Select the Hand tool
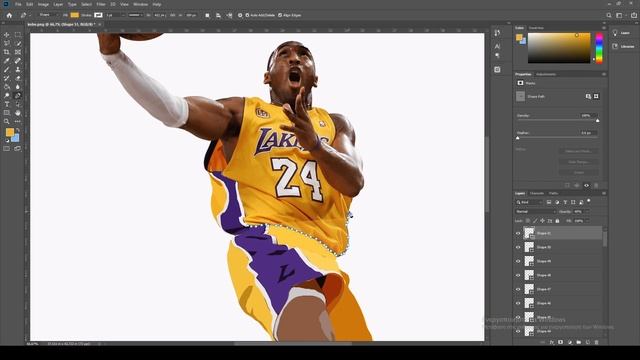640x360 pixels. click(18, 113)
